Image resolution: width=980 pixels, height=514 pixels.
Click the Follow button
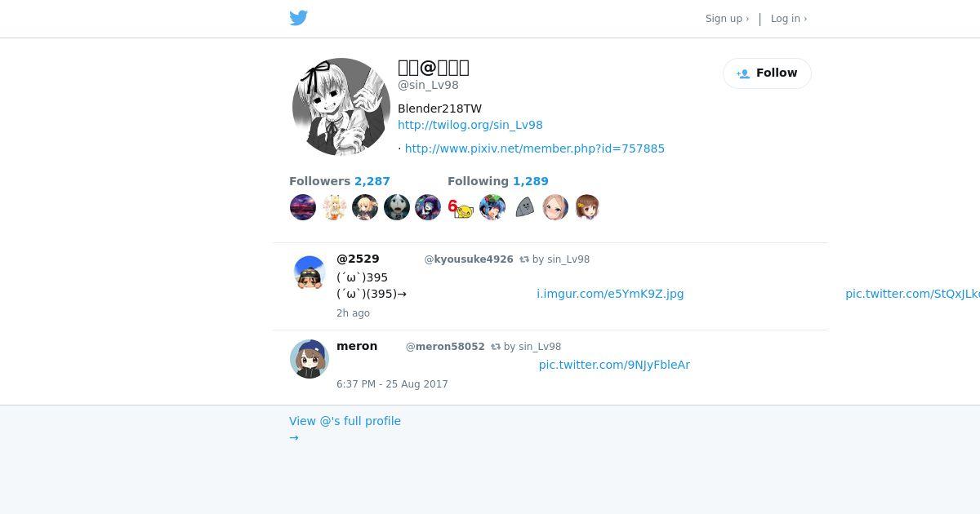[x=767, y=73]
